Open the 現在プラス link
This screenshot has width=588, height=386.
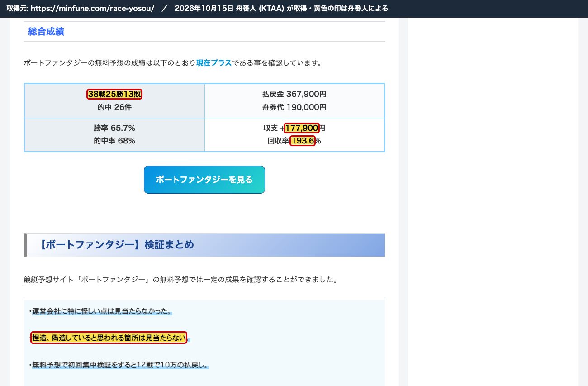214,63
